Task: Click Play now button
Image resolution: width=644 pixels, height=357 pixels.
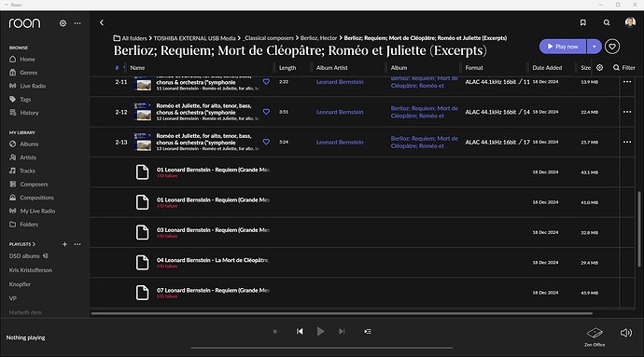Action: (562, 47)
